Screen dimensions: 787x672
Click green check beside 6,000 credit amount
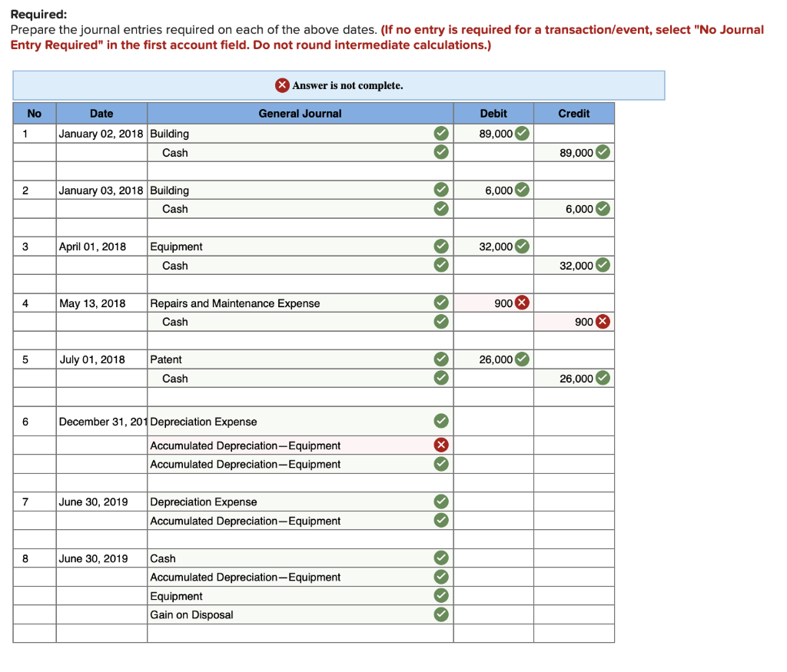[603, 209]
